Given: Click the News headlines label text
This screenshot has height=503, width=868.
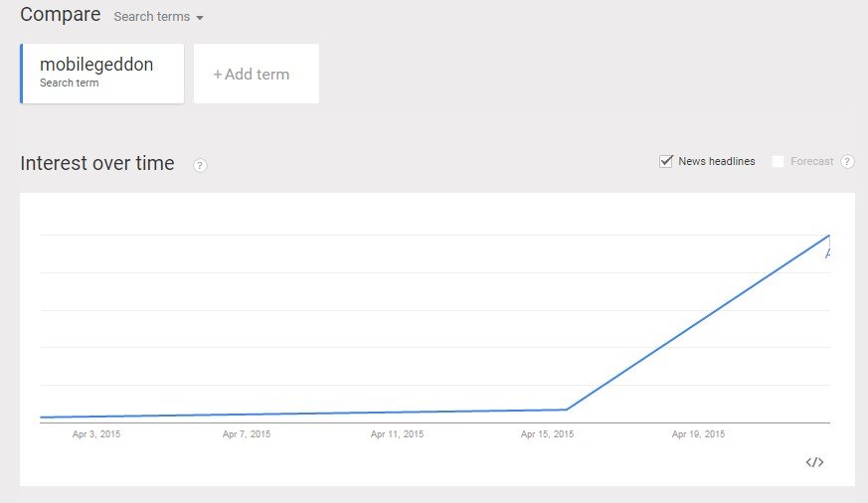Looking at the screenshot, I should (x=716, y=161).
